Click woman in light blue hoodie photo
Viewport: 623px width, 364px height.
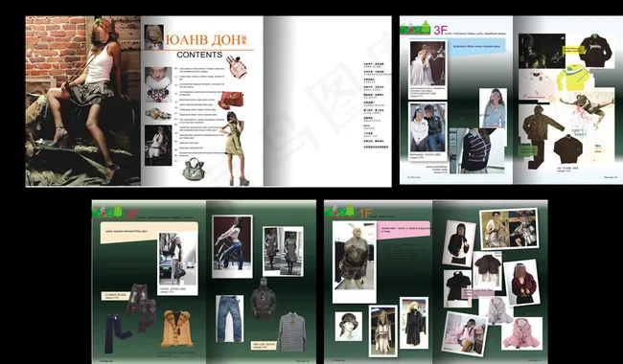tap(493, 108)
